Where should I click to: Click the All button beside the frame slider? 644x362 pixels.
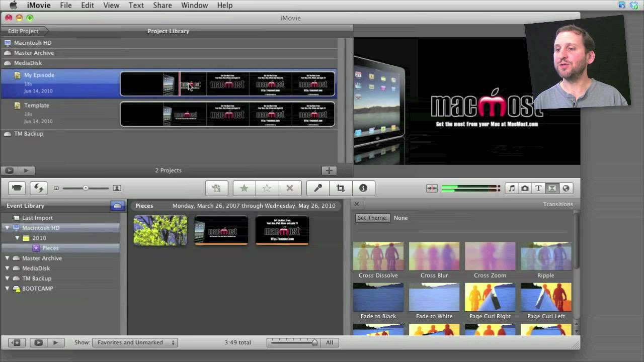(329, 342)
